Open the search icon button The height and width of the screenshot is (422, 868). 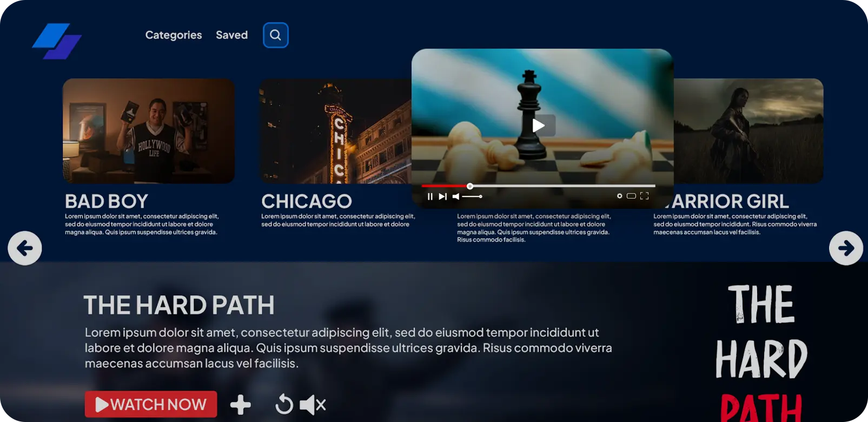[275, 35]
